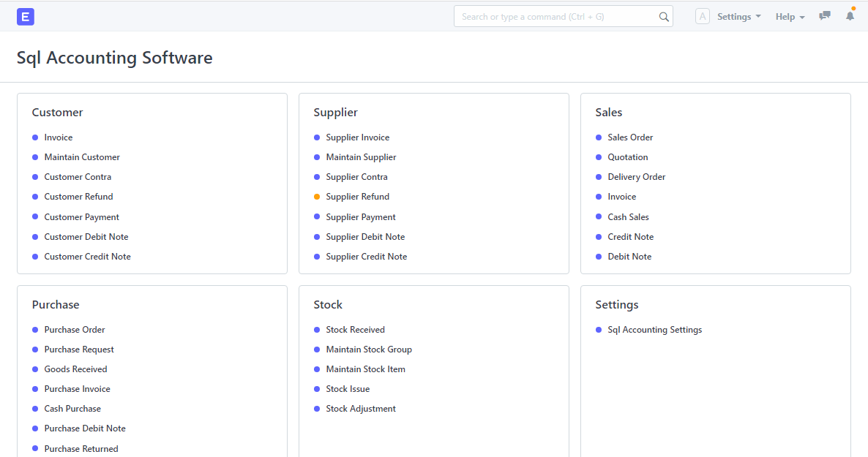868x457 pixels.
Task: Open Sql Accounting Settings link
Action: (x=655, y=330)
